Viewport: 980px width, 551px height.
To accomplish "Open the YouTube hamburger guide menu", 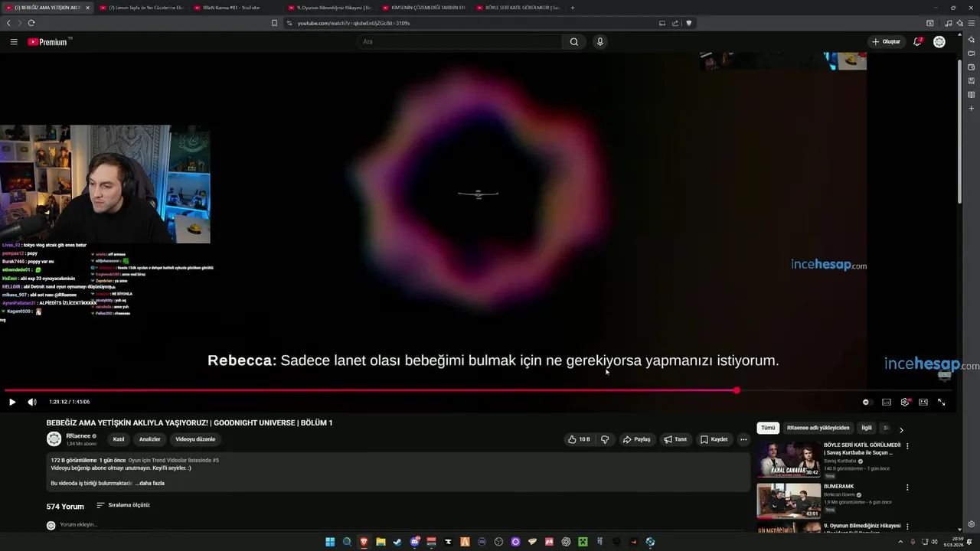I will point(14,42).
